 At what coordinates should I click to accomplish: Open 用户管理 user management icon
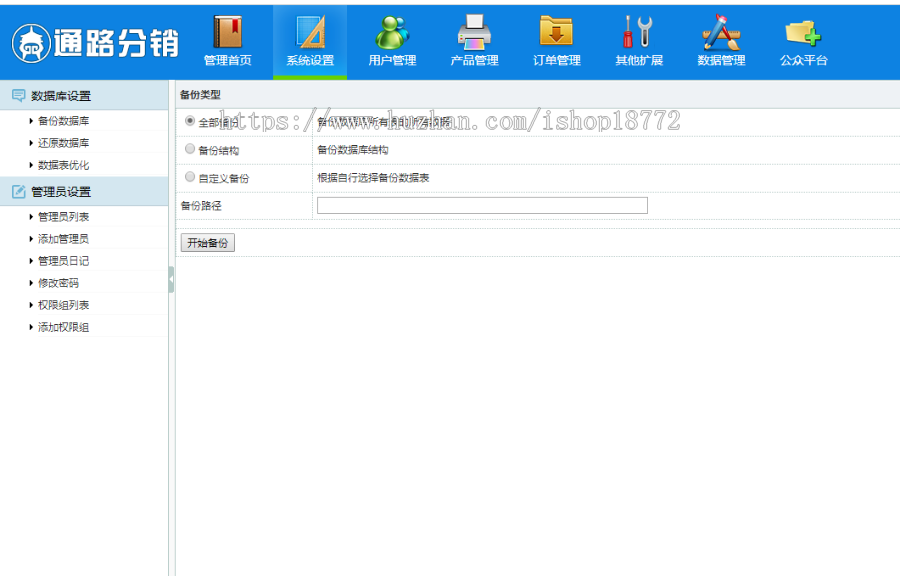click(392, 32)
